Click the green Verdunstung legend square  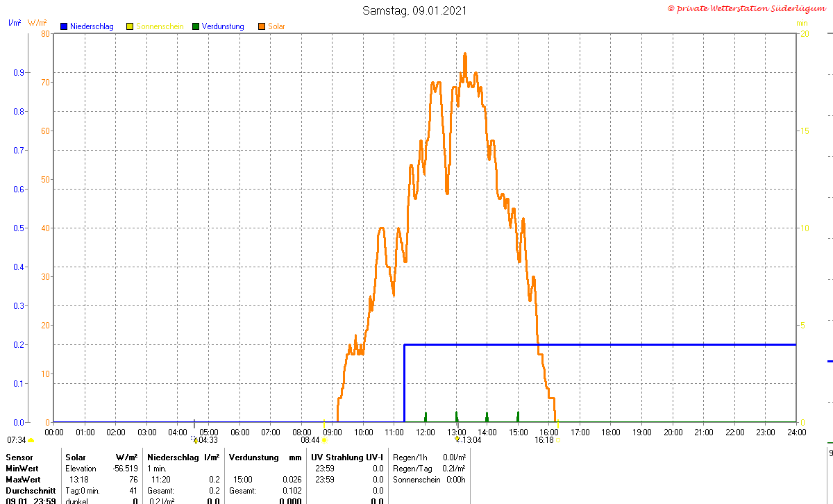(x=196, y=26)
